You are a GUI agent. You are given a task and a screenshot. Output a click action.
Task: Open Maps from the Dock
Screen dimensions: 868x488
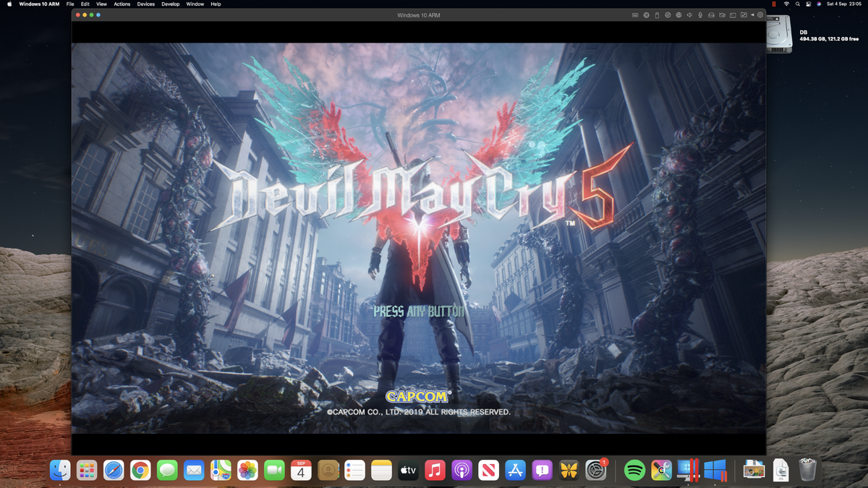221,471
